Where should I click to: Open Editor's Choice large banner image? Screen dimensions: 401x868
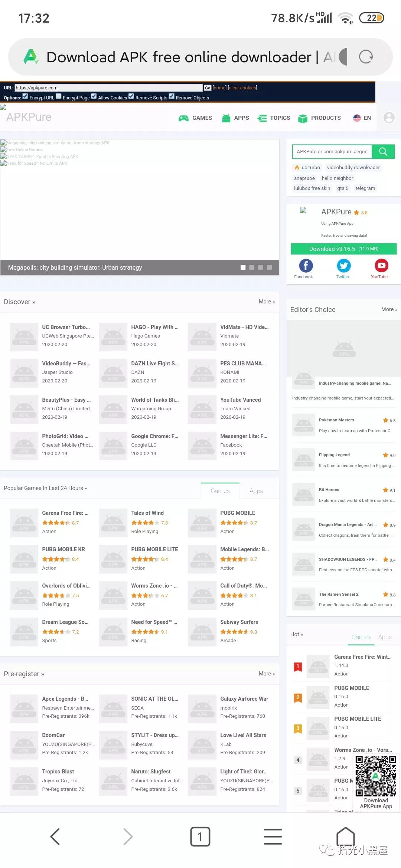(x=344, y=348)
